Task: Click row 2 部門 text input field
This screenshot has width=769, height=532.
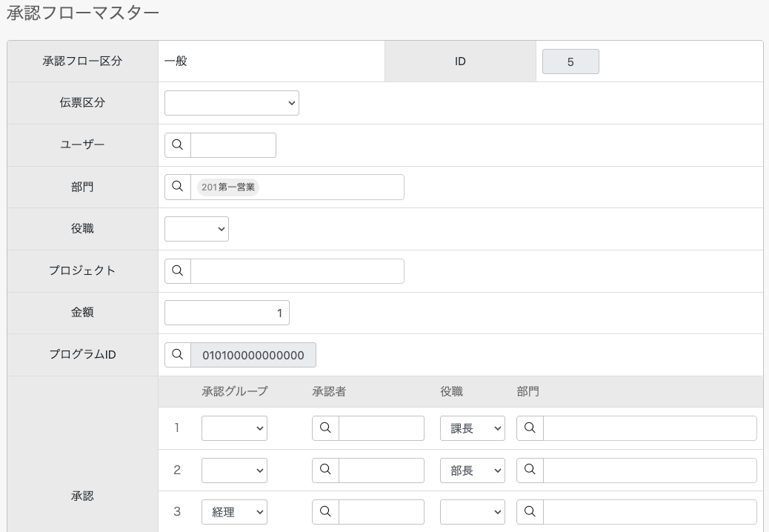Action: (x=650, y=471)
